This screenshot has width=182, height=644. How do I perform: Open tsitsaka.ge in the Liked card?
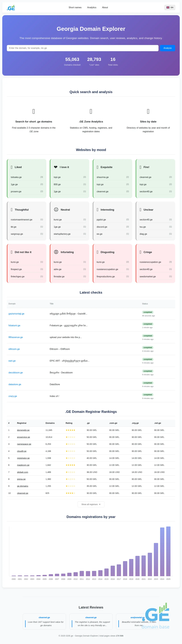tap(16, 177)
